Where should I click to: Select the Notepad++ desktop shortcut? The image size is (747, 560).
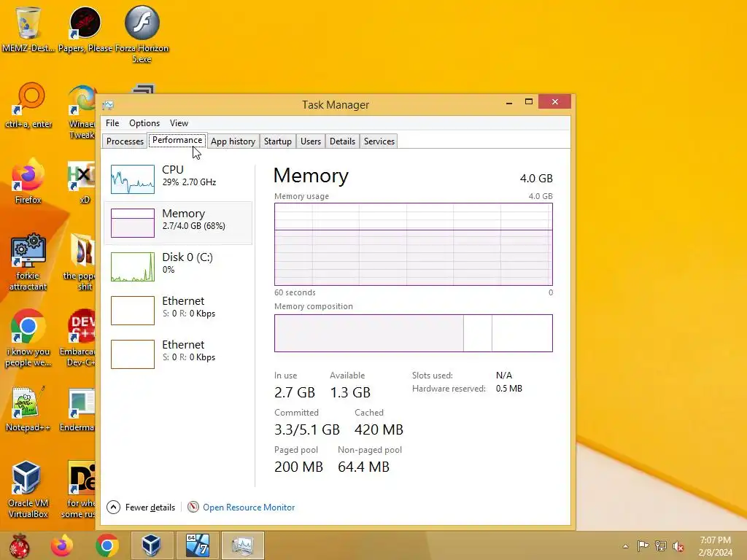click(x=28, y=408)
